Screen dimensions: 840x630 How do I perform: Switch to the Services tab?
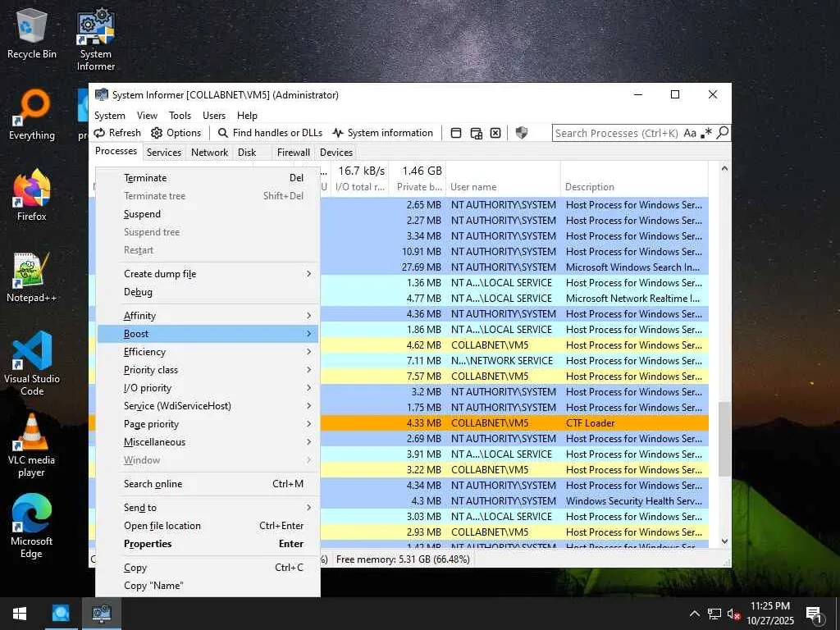tap(164, 153)
